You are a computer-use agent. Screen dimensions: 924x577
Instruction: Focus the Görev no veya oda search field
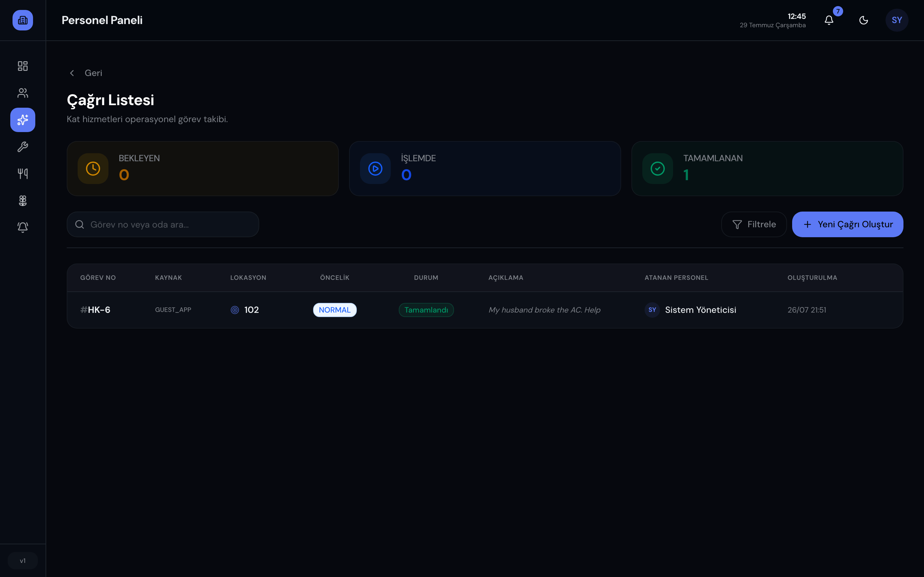[163, 224]
